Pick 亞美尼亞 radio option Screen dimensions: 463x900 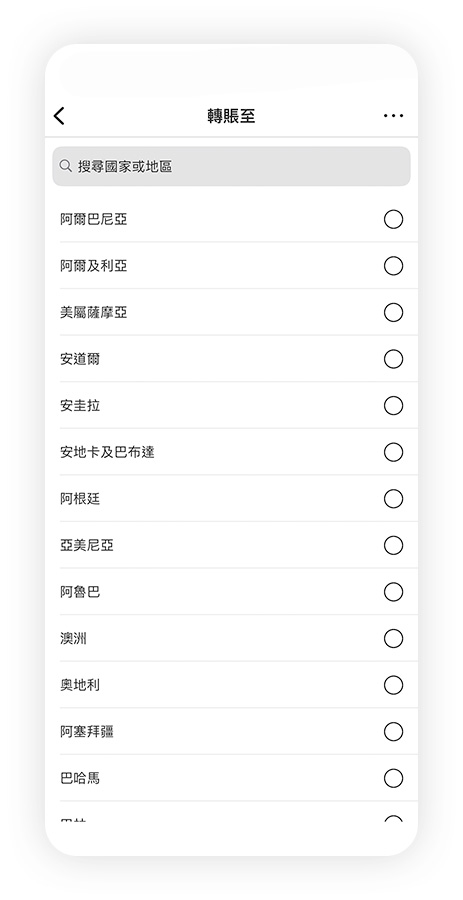393,545
